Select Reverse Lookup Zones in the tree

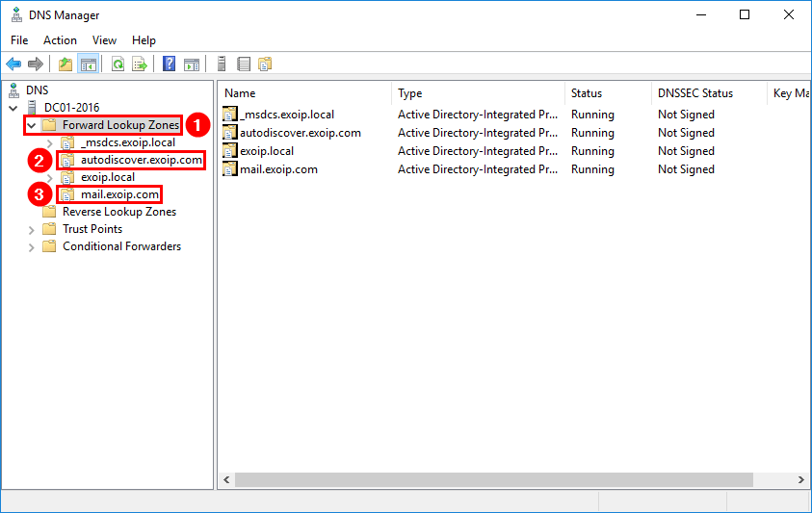(x=119, y=212)
